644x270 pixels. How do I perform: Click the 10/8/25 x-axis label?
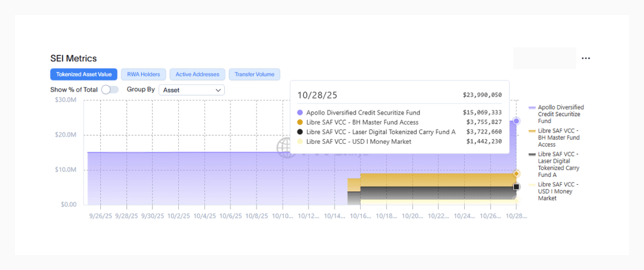(x=257, y=216)
